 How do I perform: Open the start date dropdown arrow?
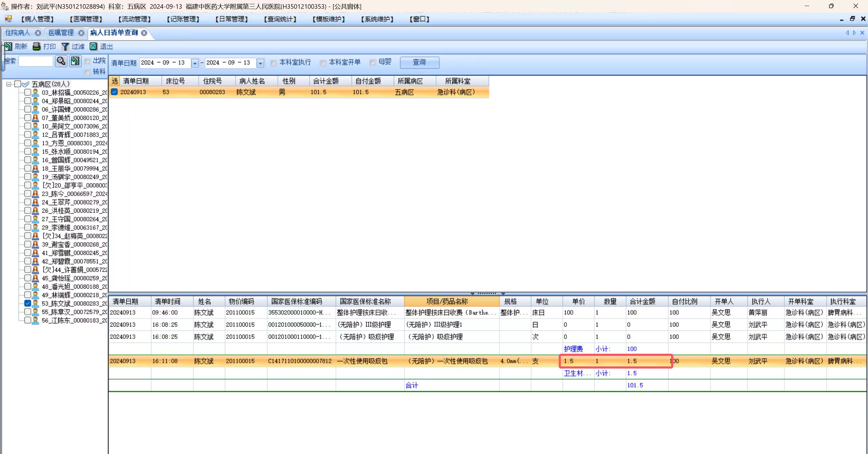tap(195, 63)
